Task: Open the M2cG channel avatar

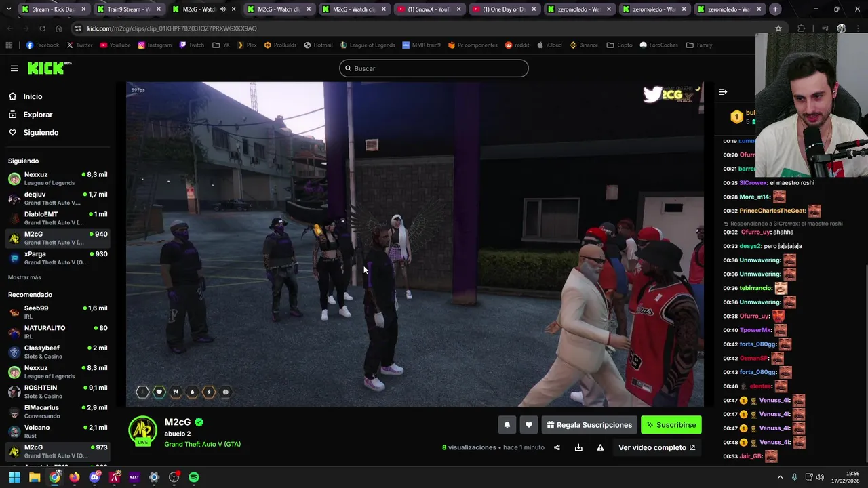Action: click(x=142, y=430)
